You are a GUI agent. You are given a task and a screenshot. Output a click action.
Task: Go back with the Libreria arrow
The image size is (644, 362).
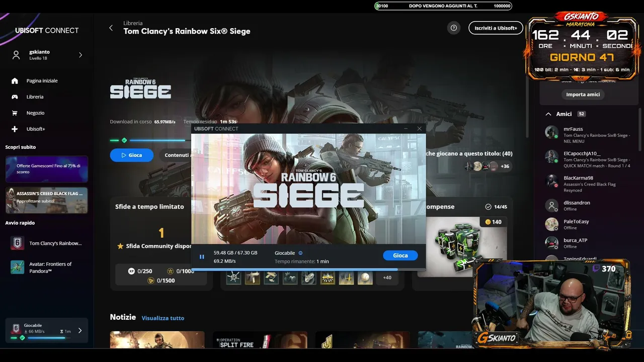tap(111, 28)
